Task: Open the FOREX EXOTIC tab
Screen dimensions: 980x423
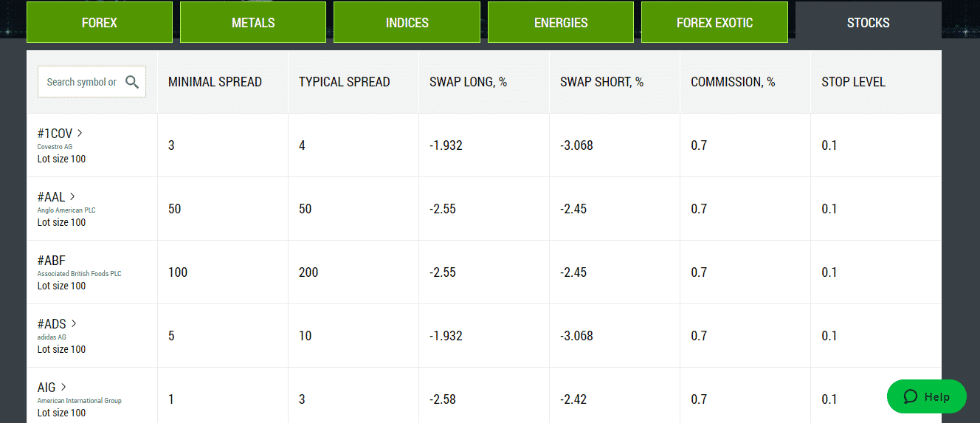Action: pos(714,22)
